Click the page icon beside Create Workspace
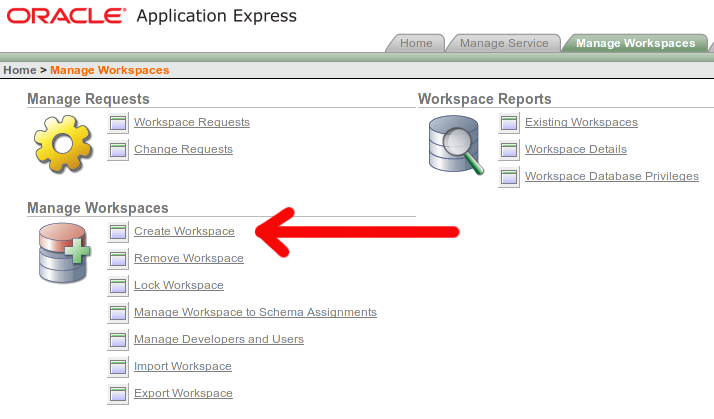 (x=118, y=231)
